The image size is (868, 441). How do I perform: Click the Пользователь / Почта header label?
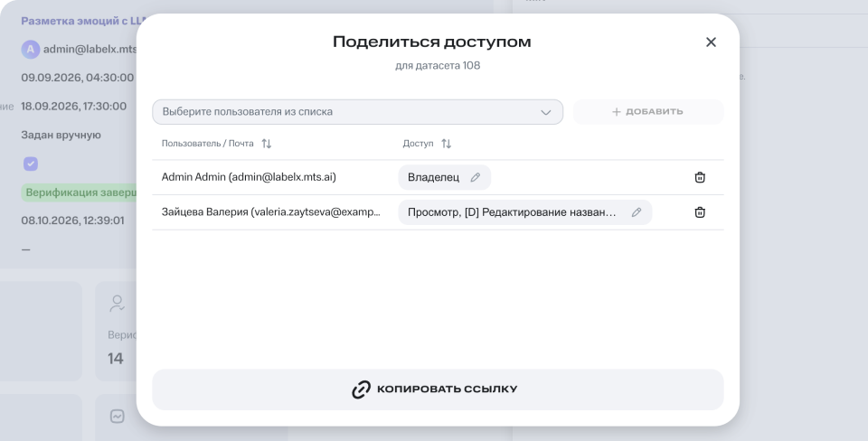(x=208, y=144)
